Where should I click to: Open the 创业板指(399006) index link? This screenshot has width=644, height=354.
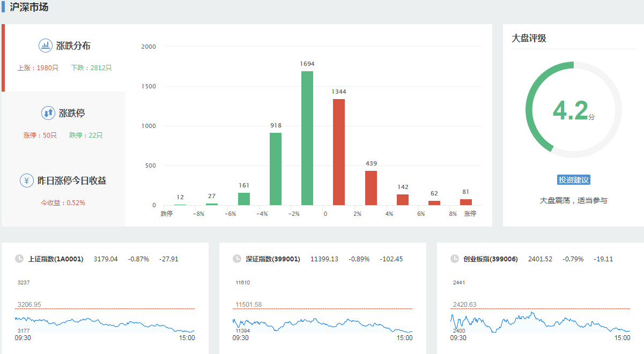pyautogui.click(x=491, y=259)
